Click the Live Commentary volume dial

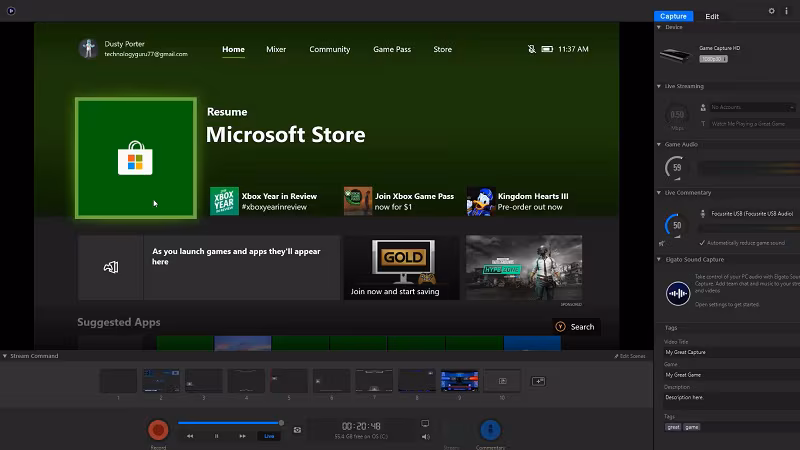[677, 226]
